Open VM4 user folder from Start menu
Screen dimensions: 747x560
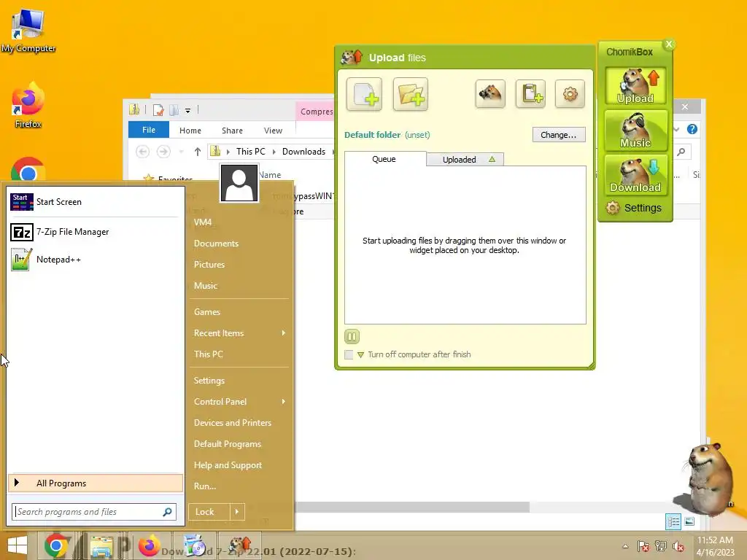coord(203,222)
